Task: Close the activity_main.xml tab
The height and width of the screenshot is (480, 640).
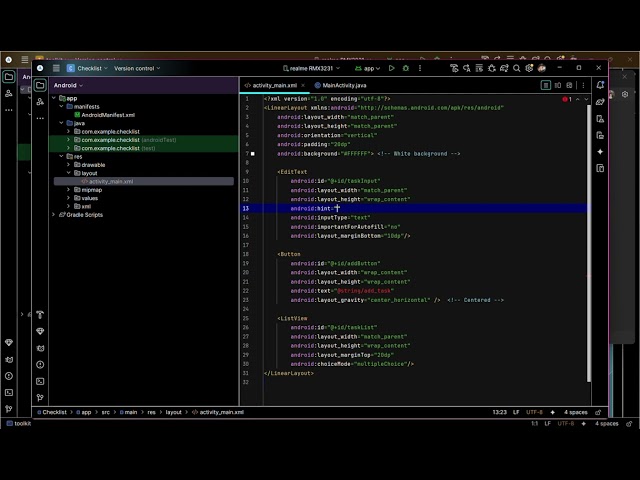Action: pyautogui.click(x=303, y=85)
